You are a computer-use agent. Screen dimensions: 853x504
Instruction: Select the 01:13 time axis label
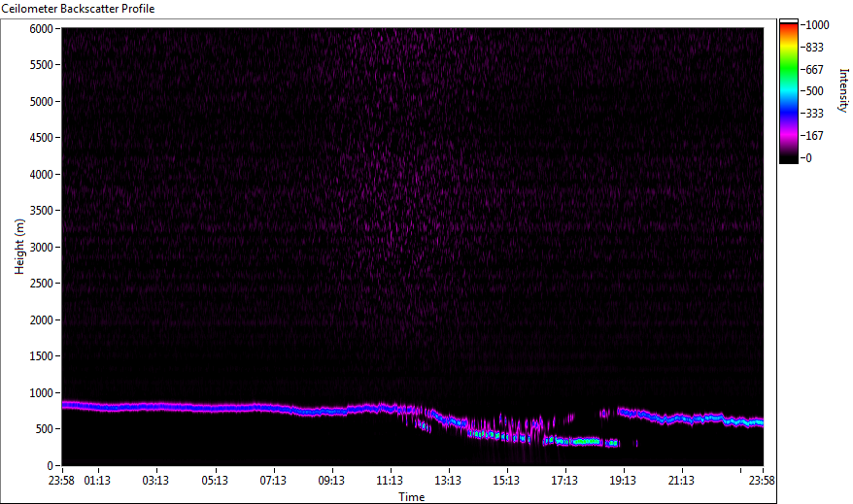97,481
